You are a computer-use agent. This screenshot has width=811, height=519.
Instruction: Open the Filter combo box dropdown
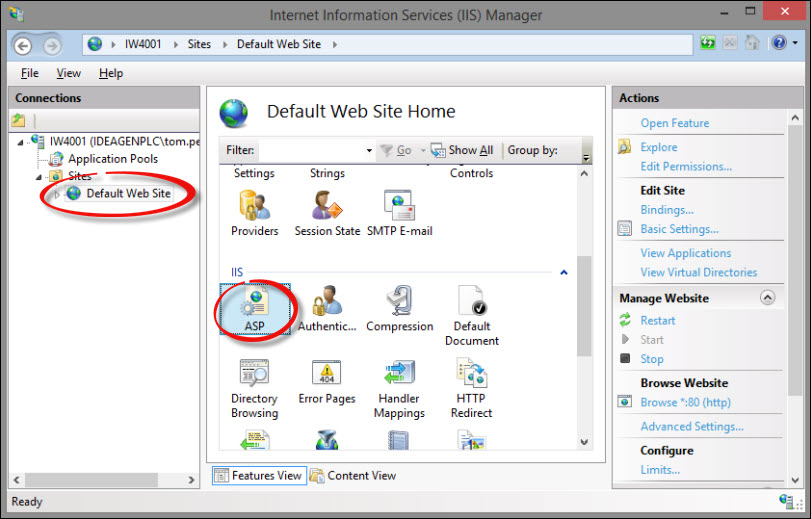pyautogui.click(x=369, y=151)
